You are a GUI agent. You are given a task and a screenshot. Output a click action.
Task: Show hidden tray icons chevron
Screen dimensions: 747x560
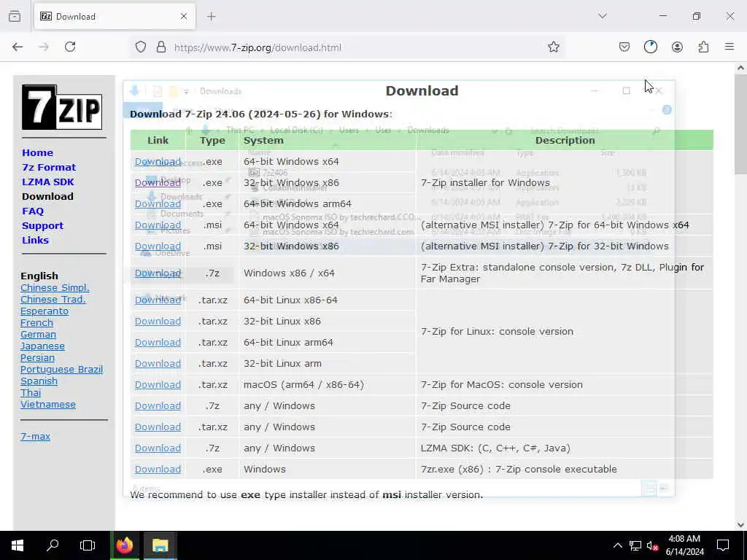(x=617, y=545)
